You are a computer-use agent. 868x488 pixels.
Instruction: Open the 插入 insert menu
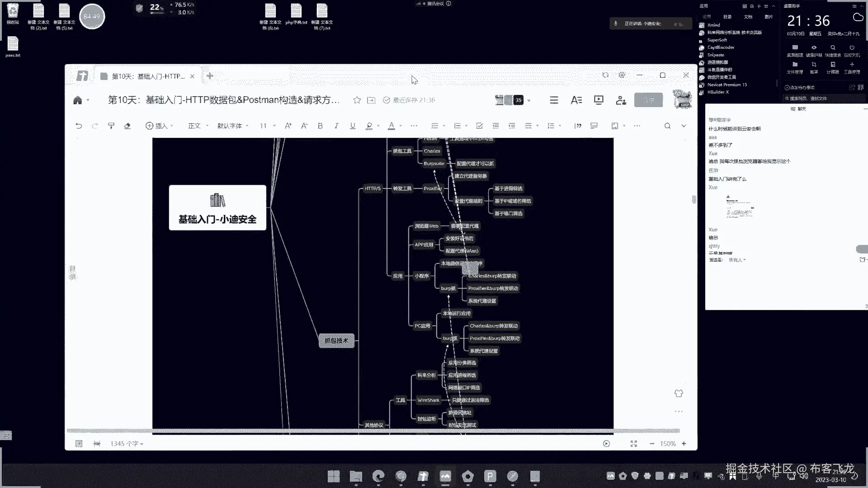click(x=159, y=126)
